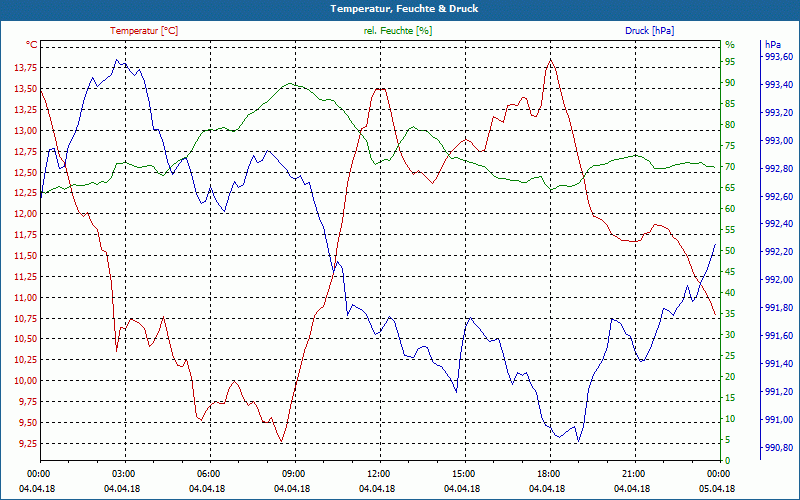The width and height of the screenshot is (800, 500).
Task: Click the 80 humidity axis value
Action: [730, 125]
